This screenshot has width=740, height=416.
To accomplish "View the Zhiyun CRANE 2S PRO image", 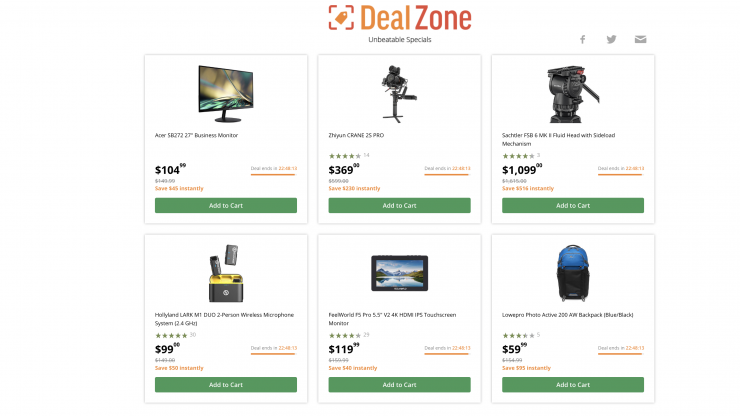I will [x=399, y=94].
